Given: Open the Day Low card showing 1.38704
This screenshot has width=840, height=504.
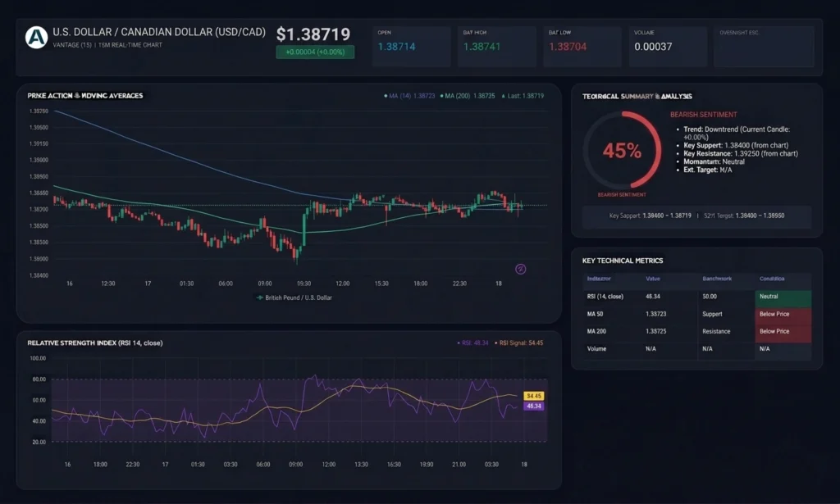Looking at the screenshot, I should [582, 47].
